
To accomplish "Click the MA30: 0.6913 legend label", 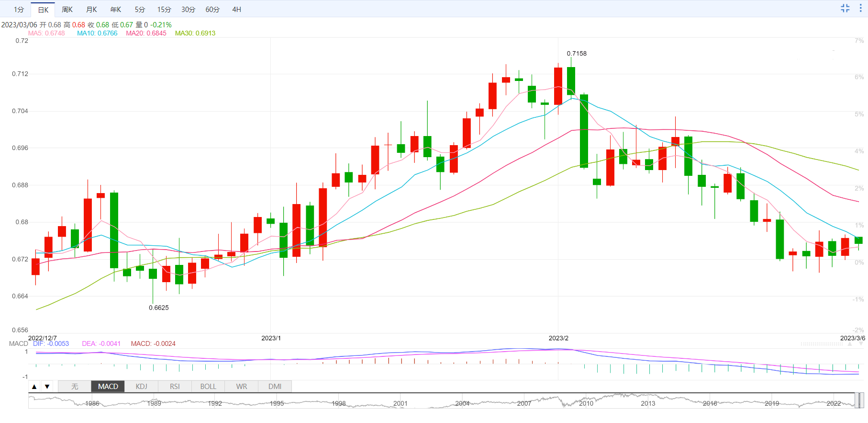I will (x=195, y=33).
